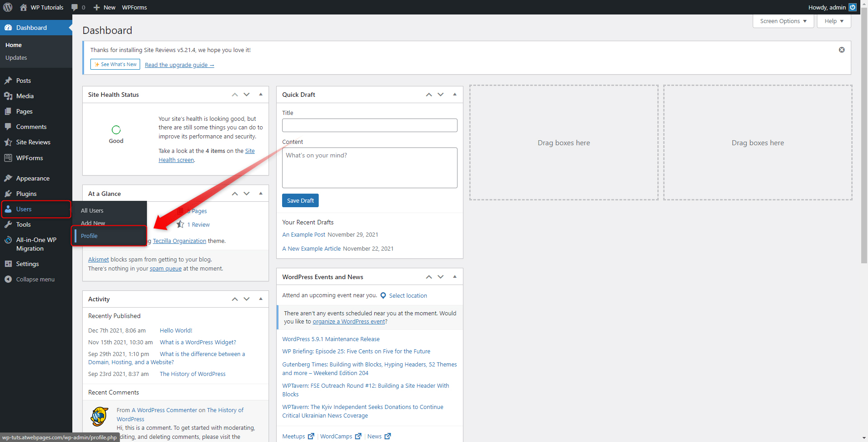
Task: Open Updates under Dashboard menu
Action: pos(16,57)
